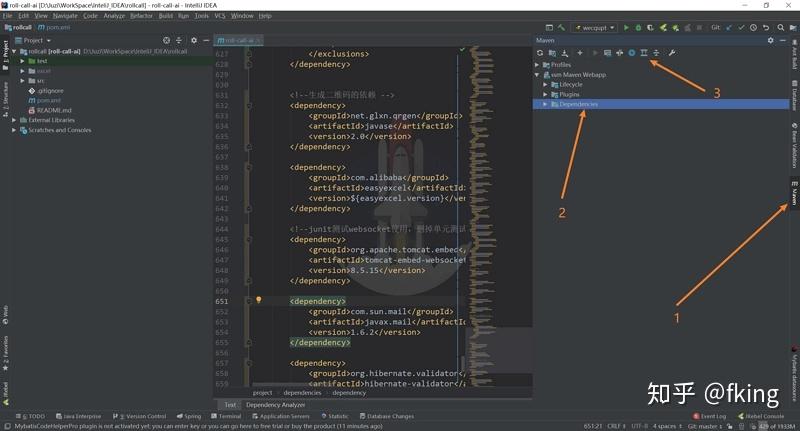Open Spring tool window
Viewport: 800px width, 431px height.
[x=189, y=417]
